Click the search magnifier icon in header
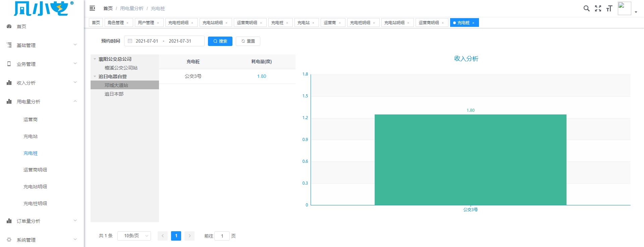The image size is (644, 247). pos(586,8)
